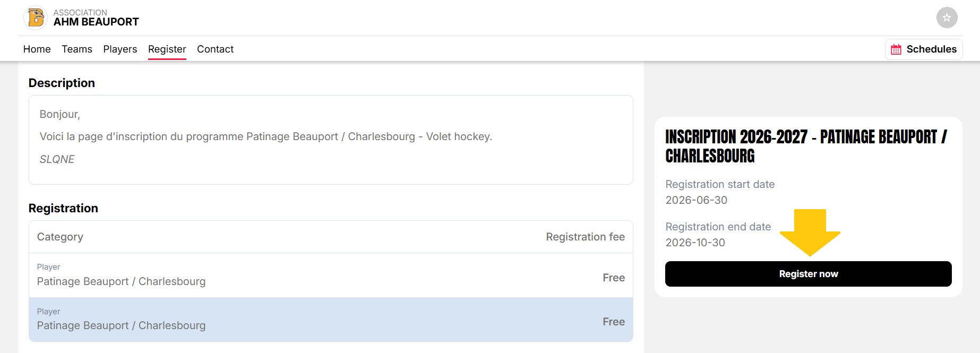Screen dimensions: 980x353
Task: Select the blue-highlighted Patinage Beauport / Charlesbourg row
Action: [331, 320]
